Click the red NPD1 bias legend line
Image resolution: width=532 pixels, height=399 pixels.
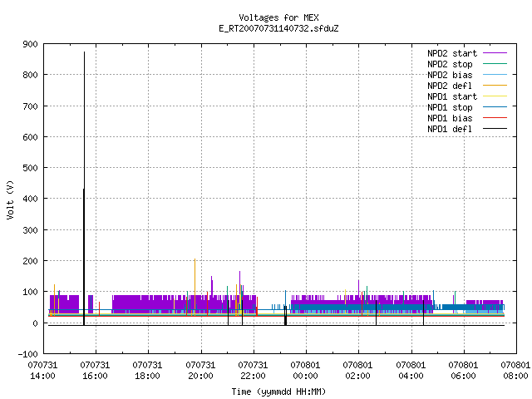495,118
